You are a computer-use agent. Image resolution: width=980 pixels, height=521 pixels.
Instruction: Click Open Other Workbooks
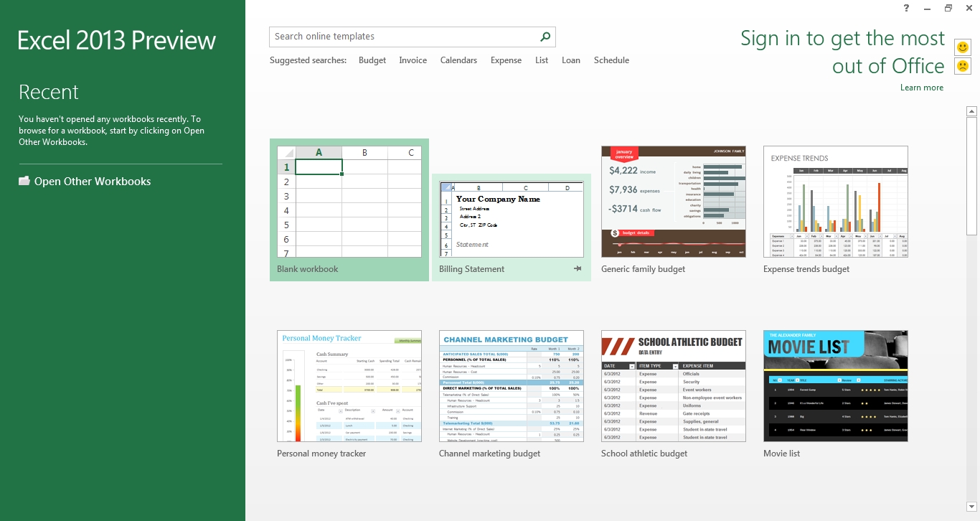(93, 182)
